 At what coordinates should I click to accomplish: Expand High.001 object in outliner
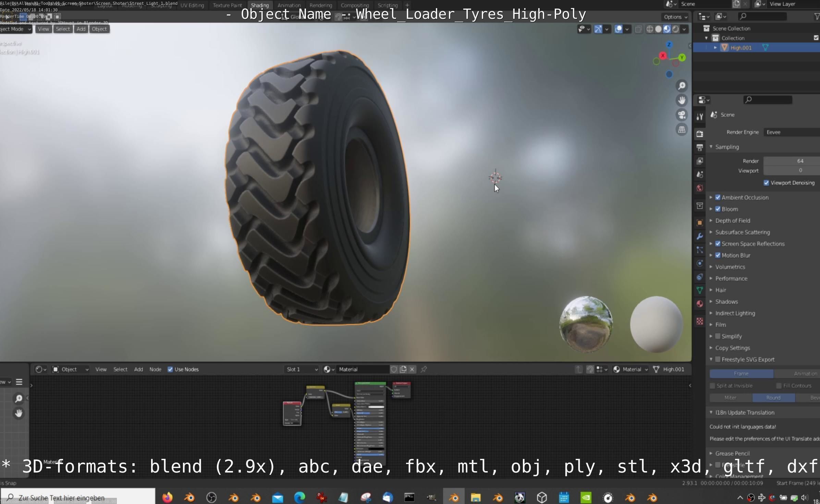click(x=715, y=48)
